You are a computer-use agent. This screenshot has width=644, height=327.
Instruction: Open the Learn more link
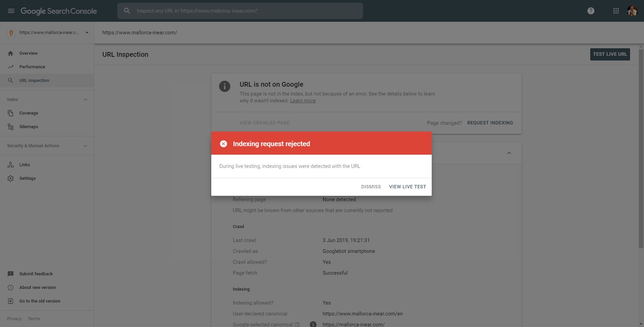click(303, 101)
